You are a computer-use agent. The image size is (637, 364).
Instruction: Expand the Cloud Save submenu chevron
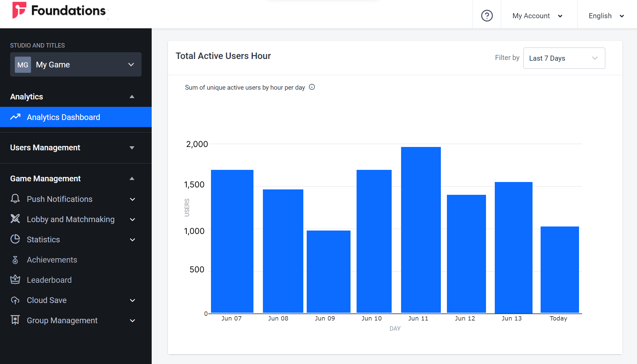(x=132, y=300)
